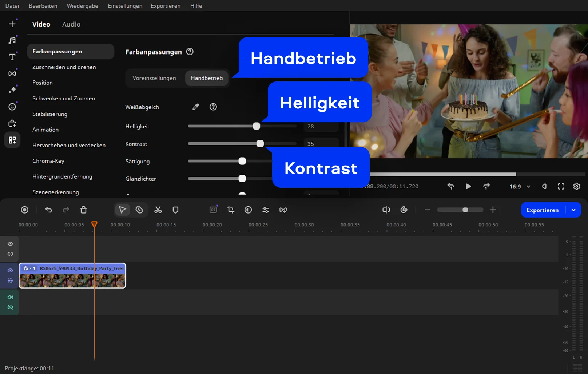Select the crop tool in timeline toolbar
The height and width of the screenshot is (374, 588).
[x=231, y=210]
